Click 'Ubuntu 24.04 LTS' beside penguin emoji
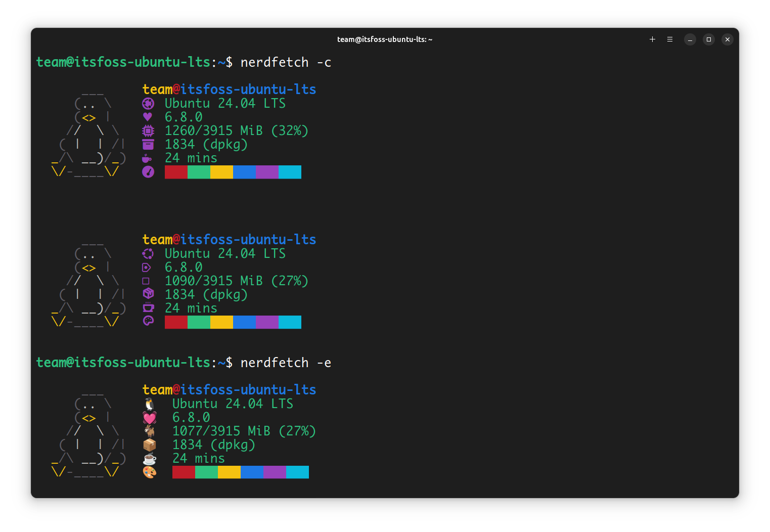Screen dimensions: 770x532 (x=233, y=404)
